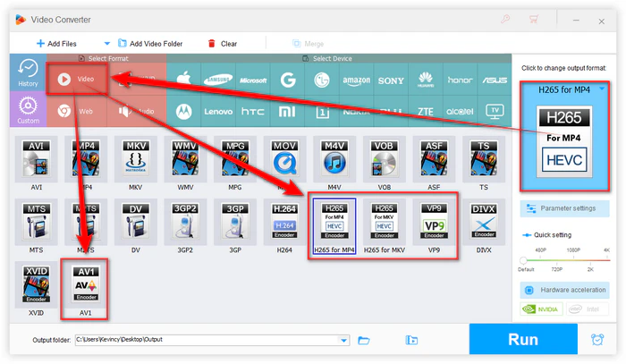Choose the MOV QuickTime format
Viewport: 626px width, 364px height.
pos(284,159)
